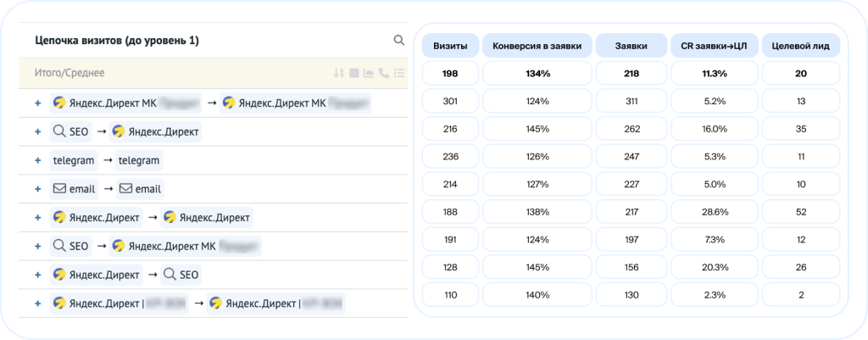Click the Визиты column header

(x=449, y=45)
